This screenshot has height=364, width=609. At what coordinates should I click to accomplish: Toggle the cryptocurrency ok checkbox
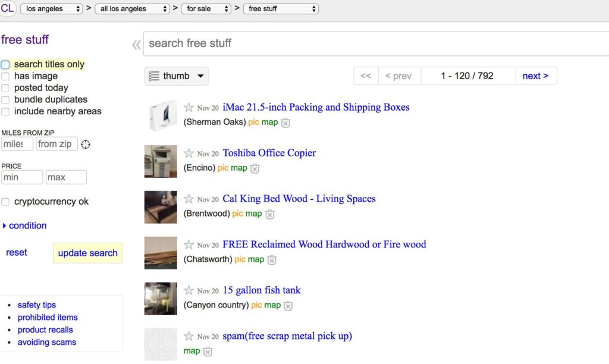[5, 202]
